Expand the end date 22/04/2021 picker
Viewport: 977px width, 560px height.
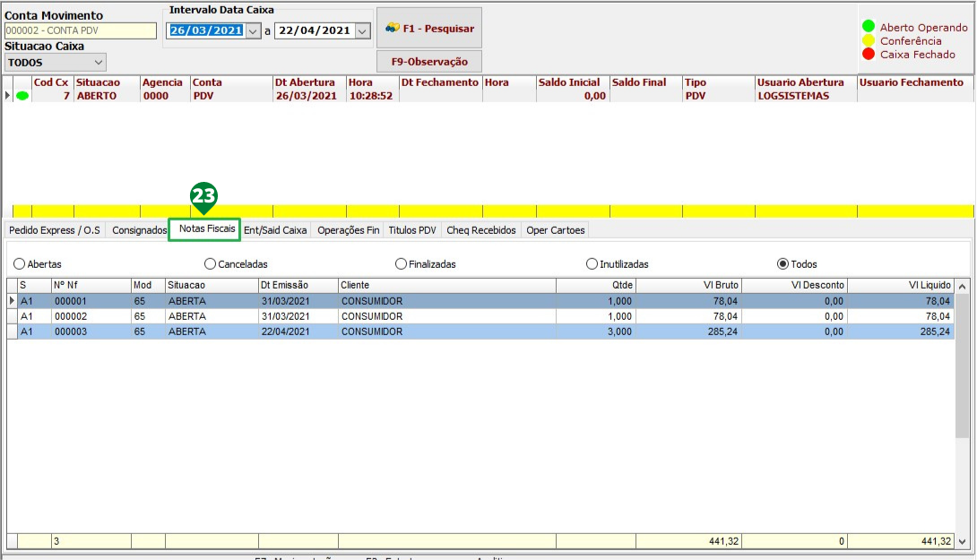pyautogui.click(x=363, y=30)
